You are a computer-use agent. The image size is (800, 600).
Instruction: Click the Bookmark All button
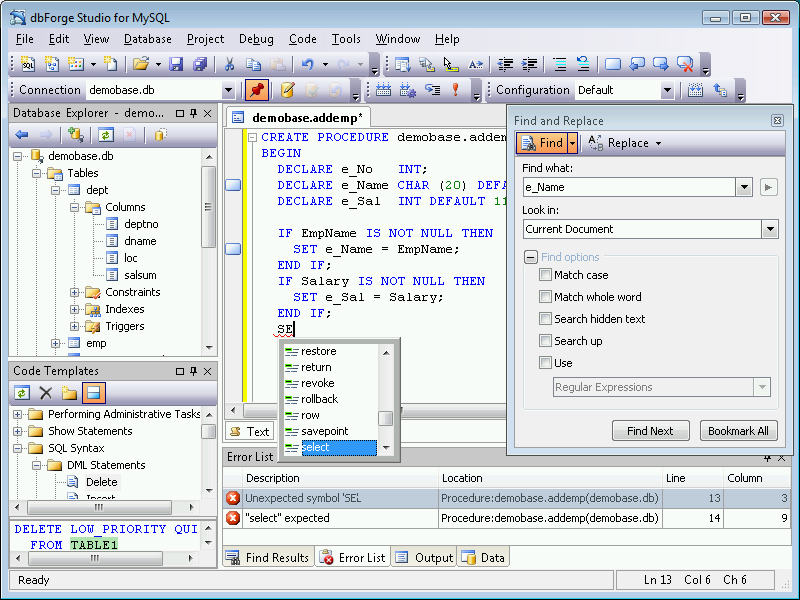(x=738, y=431)
